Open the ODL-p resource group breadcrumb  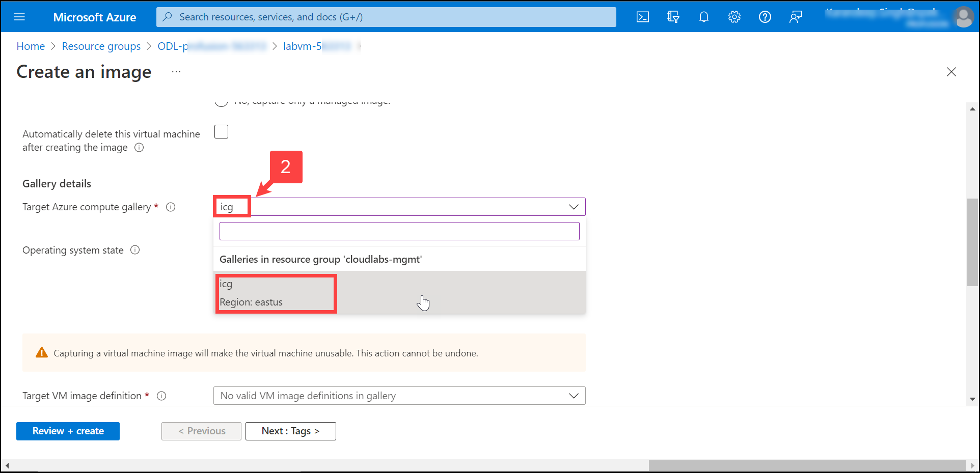(211, 46)
